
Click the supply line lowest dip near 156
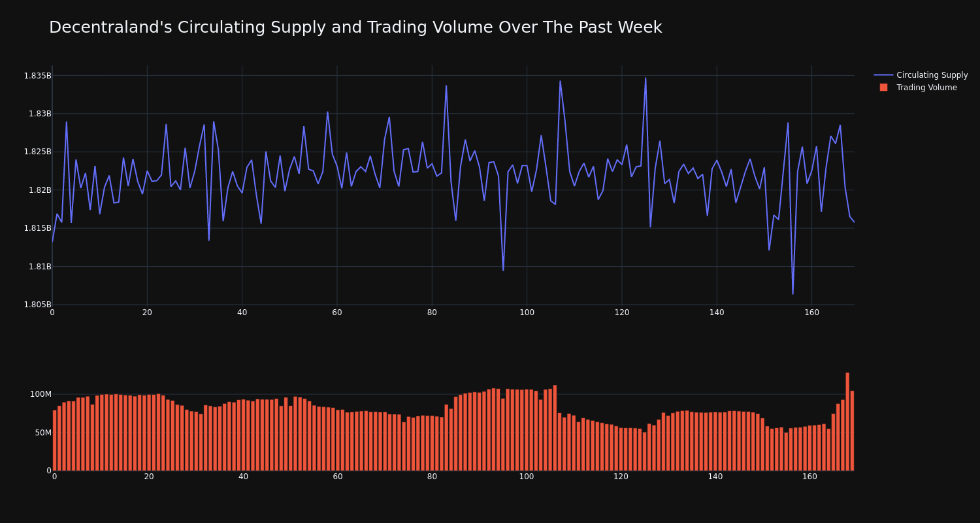[792, 294]
